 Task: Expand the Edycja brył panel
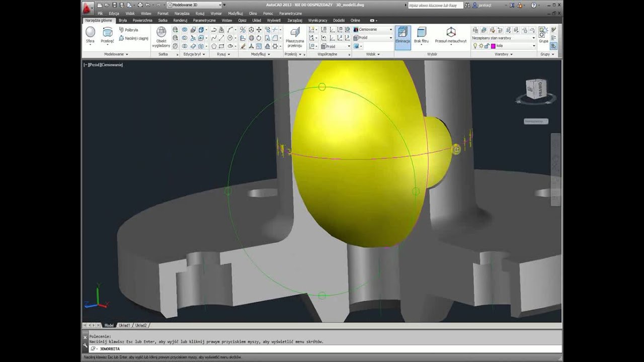pyautogui.click(x=194, y=54)
